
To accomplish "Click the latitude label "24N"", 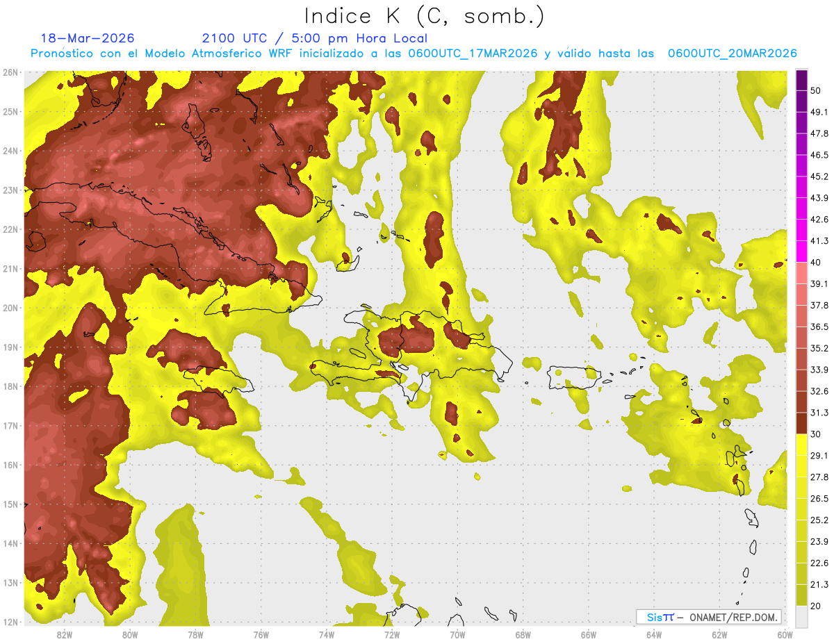I will (x=10, y=151).
